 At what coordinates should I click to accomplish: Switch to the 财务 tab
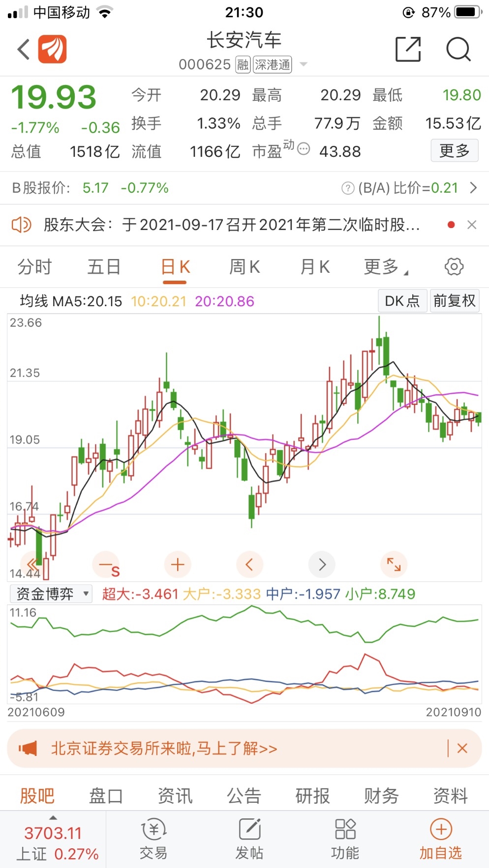(381, 796)
